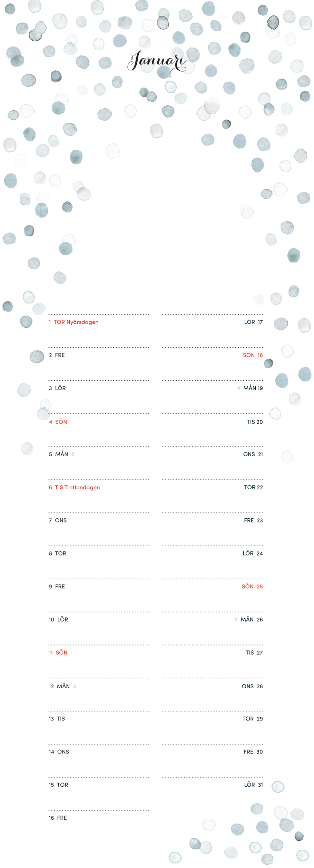The width and height of the screenshot is (314, 868).
Task: Click the Januari script title
Action: [157, 61]
